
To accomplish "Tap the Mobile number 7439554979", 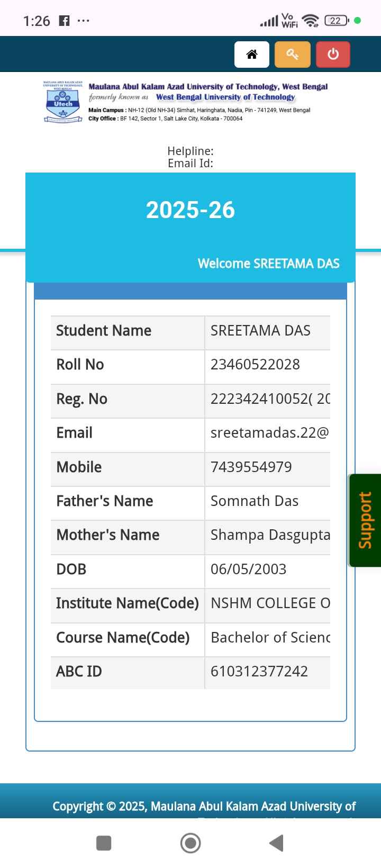I will (x=251, y=467).
